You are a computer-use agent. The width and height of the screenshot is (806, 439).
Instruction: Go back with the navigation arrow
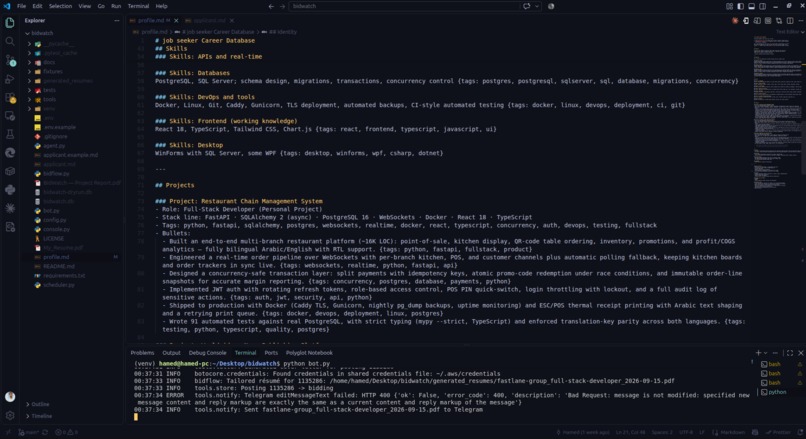coord(271,6)
